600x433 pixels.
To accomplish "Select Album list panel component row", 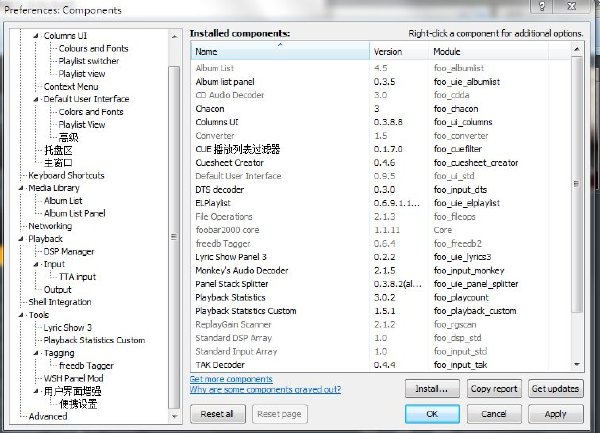I will coord(381,82).
